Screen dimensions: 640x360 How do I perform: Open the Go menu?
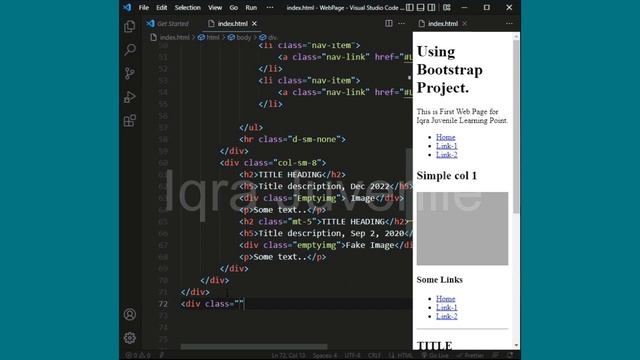click(233, 7)
